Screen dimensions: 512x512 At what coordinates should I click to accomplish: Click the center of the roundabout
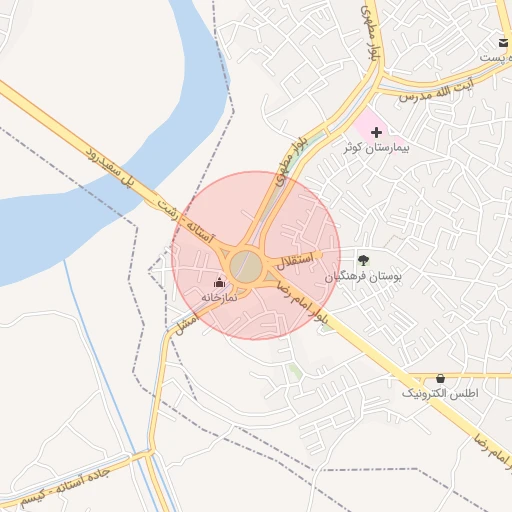[246, 267]
